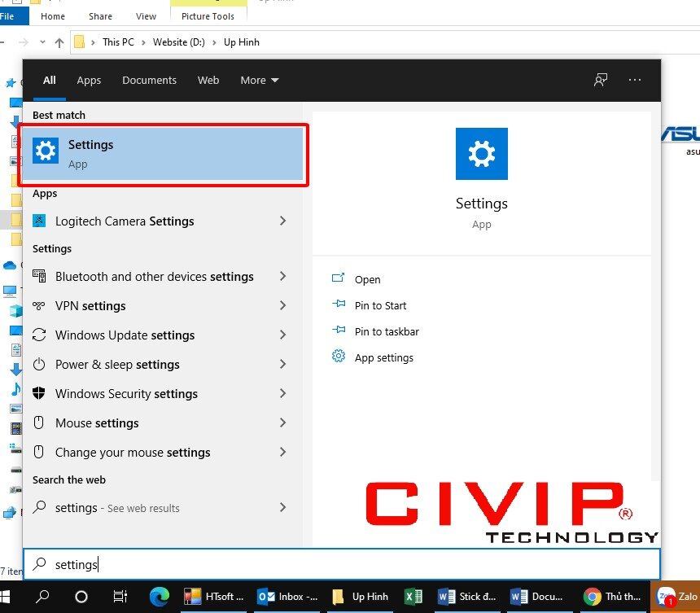This screenshot has height=613, width=700.
Task: Click the VPN settings icon
Action: (39, 305)
